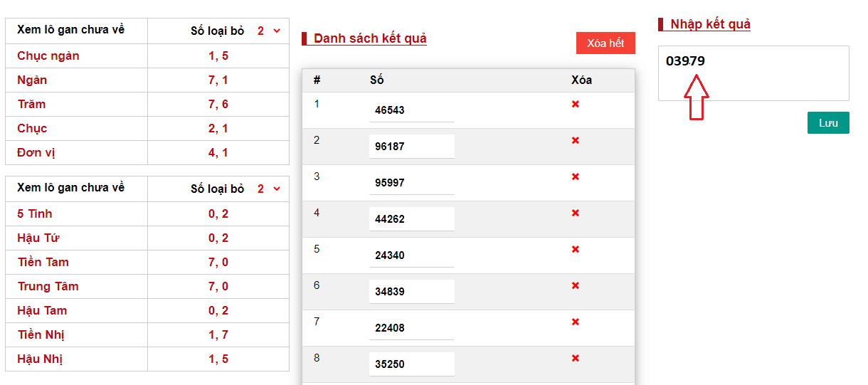This screenshot has height=385, width=868.
Task: Delete row 5 with number 24340
Action: click(576, 250)
